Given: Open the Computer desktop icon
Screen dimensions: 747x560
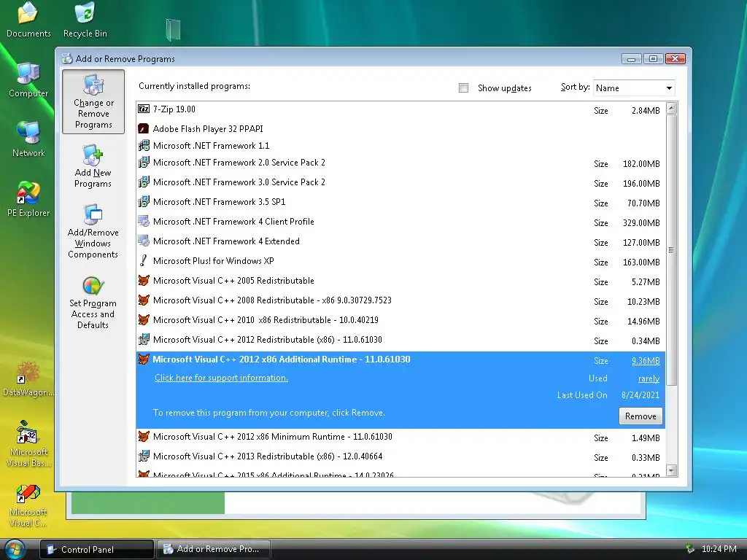Looking at the screenshot, I should pos(28,80).
